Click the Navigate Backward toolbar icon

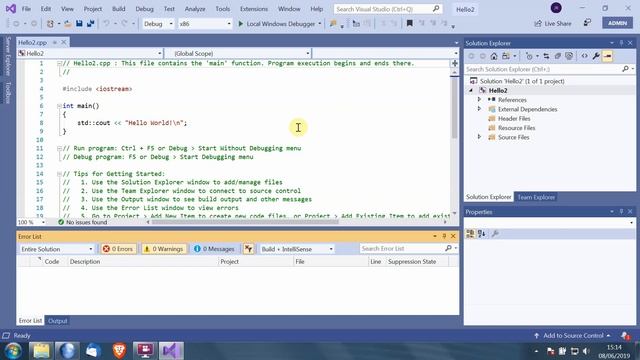tap(16, 24)
